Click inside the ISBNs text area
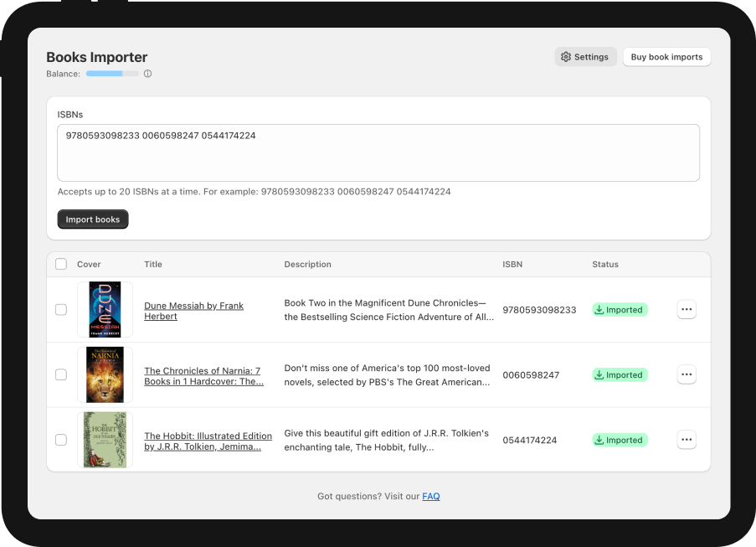This screenshot has height=547, width=756. [x=378, y=153]
